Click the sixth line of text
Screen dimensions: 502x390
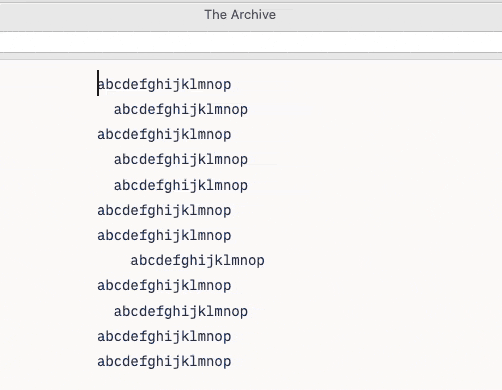pyautogui.click(x=164, y=211)
